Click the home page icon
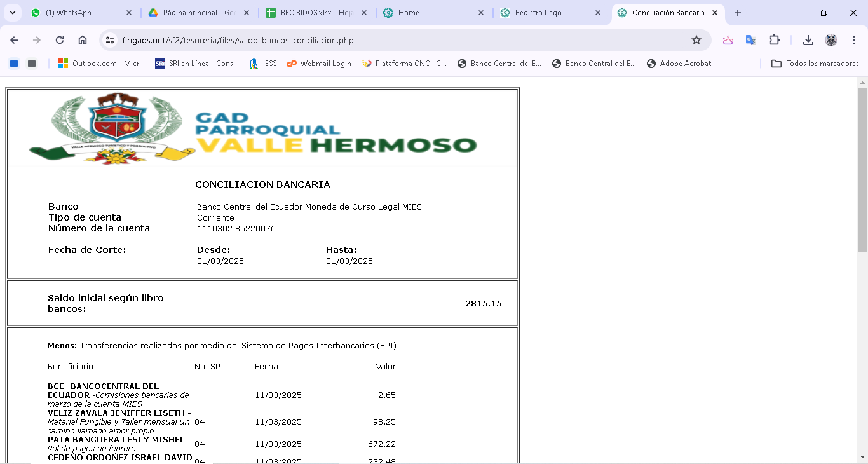868x464 pixels. coord(83,40)
